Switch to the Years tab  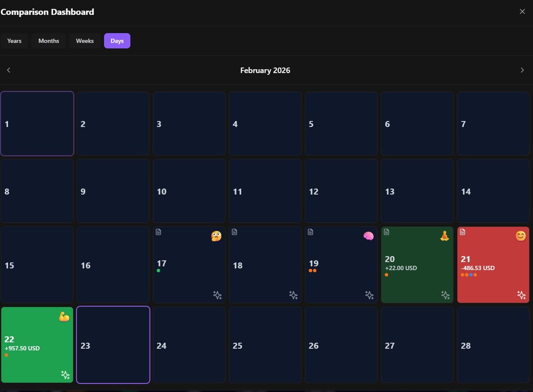click(14, 41)
